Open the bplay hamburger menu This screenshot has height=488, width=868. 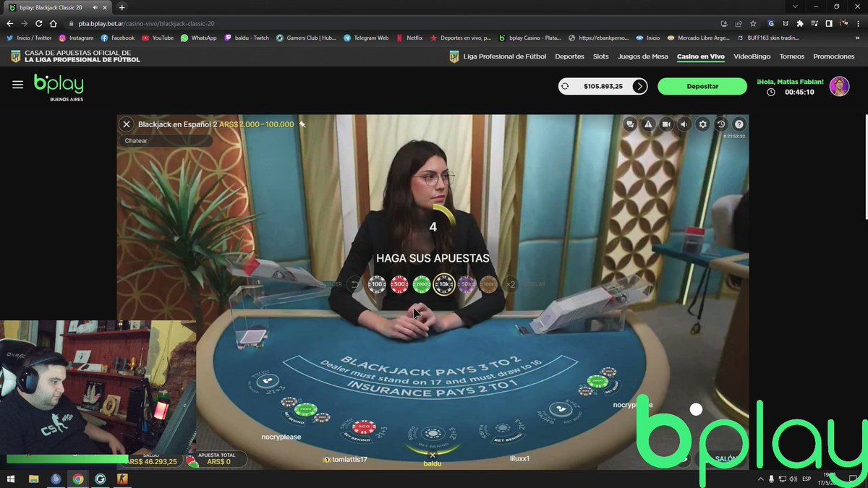tap(17, 85)
